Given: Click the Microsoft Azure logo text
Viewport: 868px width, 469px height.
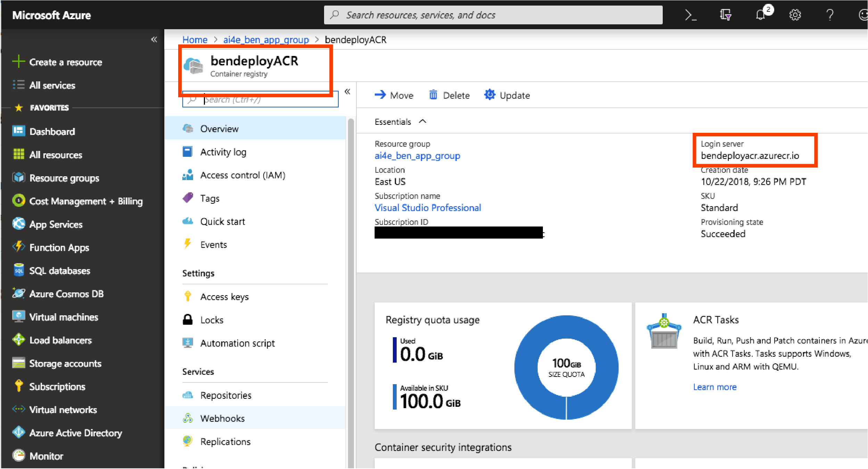Looking at the screenshot, I should (x=51, y=15).
